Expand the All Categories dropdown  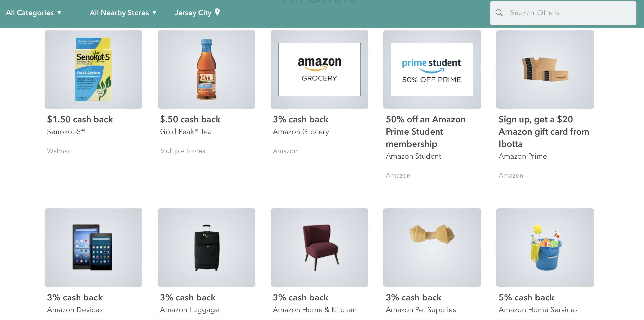[34, 13]
